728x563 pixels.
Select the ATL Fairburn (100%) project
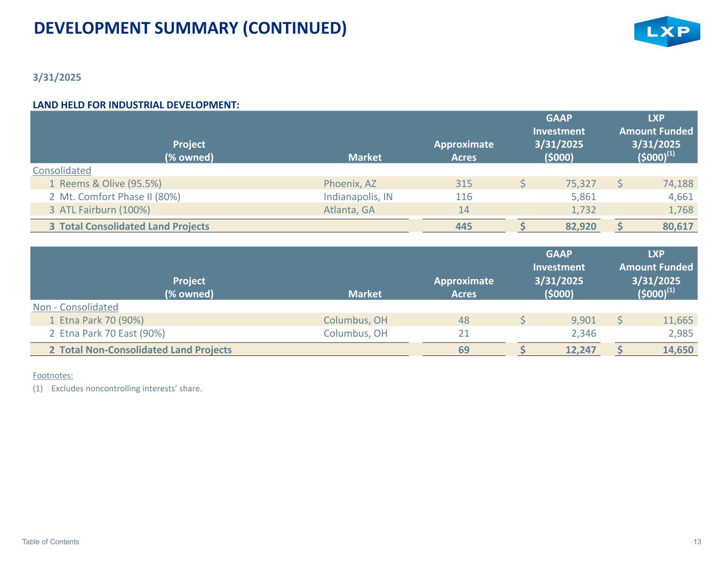(105, 210)
